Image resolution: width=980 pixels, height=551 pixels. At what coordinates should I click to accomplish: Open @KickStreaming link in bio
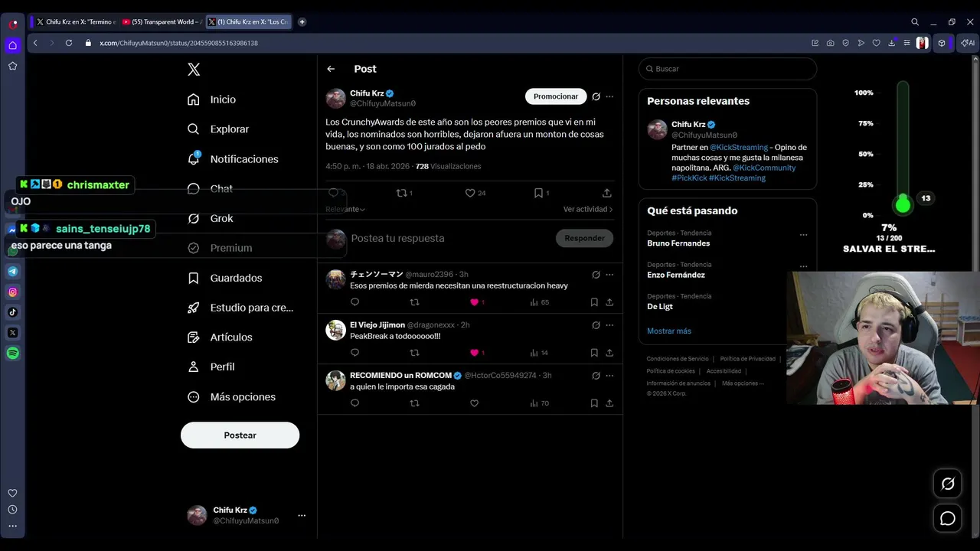[739, 148]
